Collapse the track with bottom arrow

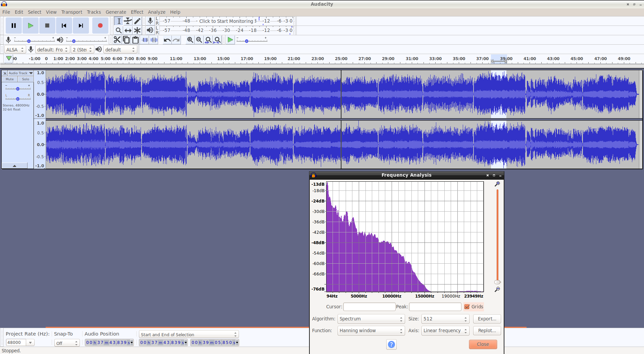tap(14, 166)
